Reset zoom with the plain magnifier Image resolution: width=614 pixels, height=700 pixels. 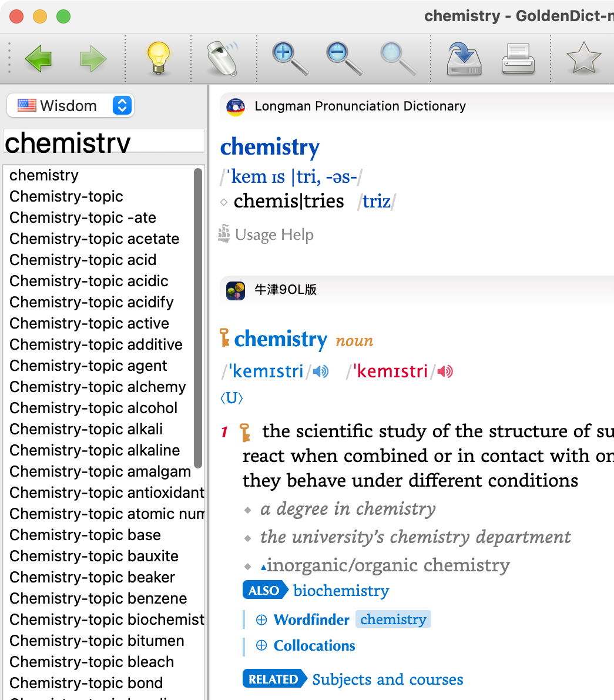coord(398,59)
